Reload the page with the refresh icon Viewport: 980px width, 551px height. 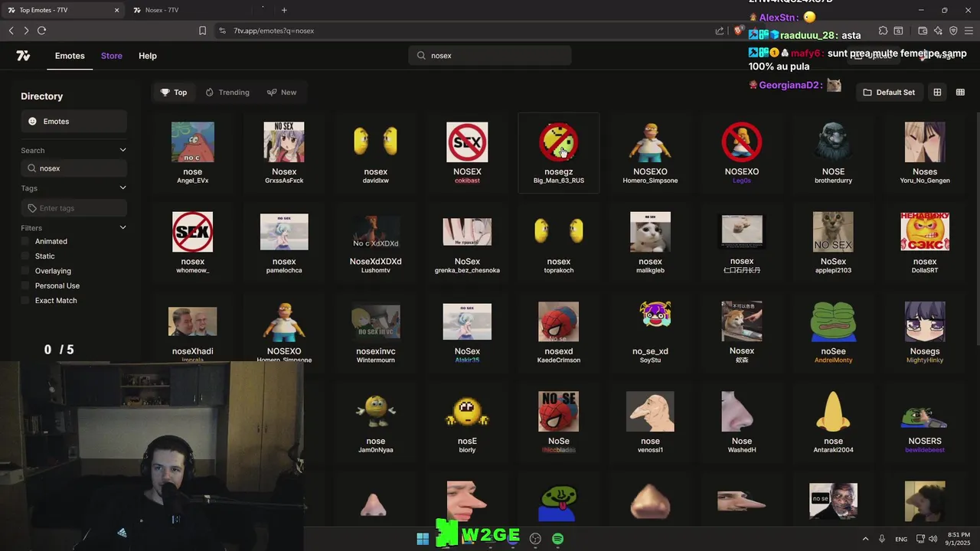tap(41, 31)
